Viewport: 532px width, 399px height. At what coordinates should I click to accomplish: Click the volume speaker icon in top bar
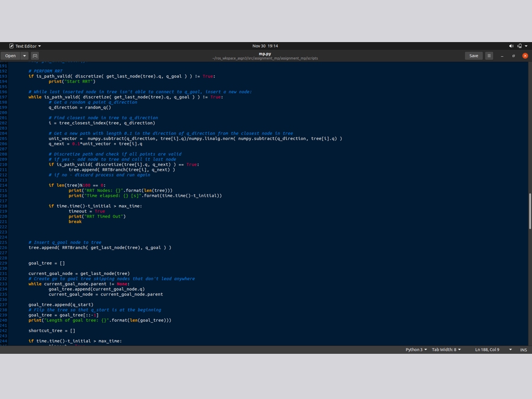click(511, 46)
